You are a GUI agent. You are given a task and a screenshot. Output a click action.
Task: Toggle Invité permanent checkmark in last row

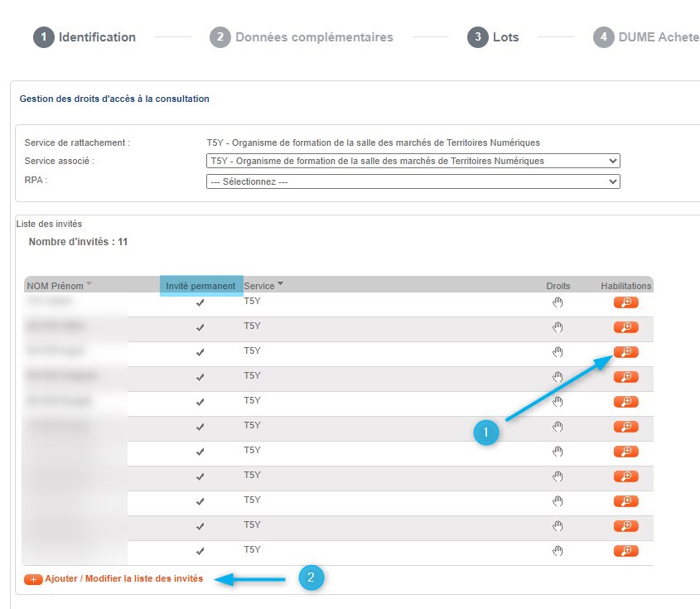point(200,552)
